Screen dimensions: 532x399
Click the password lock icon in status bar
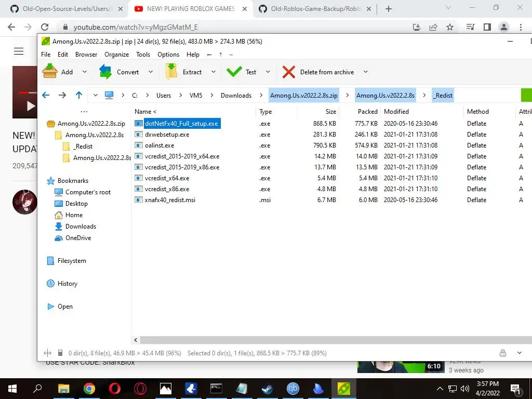pyautogui.click(x=503, y=353)
